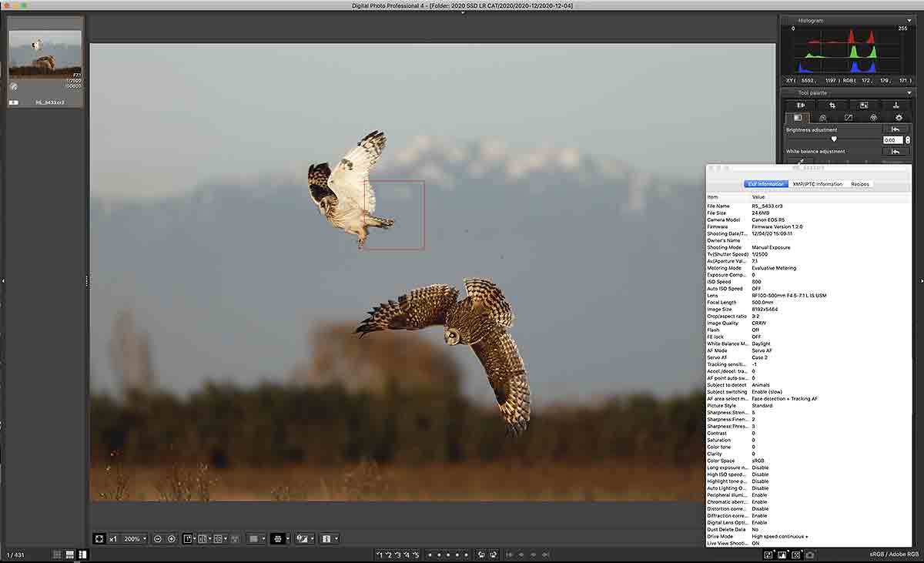Open the highlight/shadow warning dropdown arrow
The height and width of the screenshot is (563, 924).
pos(312,539)
